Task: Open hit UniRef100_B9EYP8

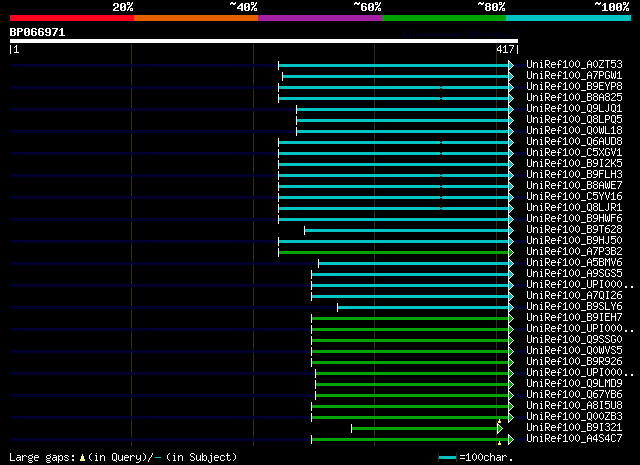Action: [x=574, y=87]
